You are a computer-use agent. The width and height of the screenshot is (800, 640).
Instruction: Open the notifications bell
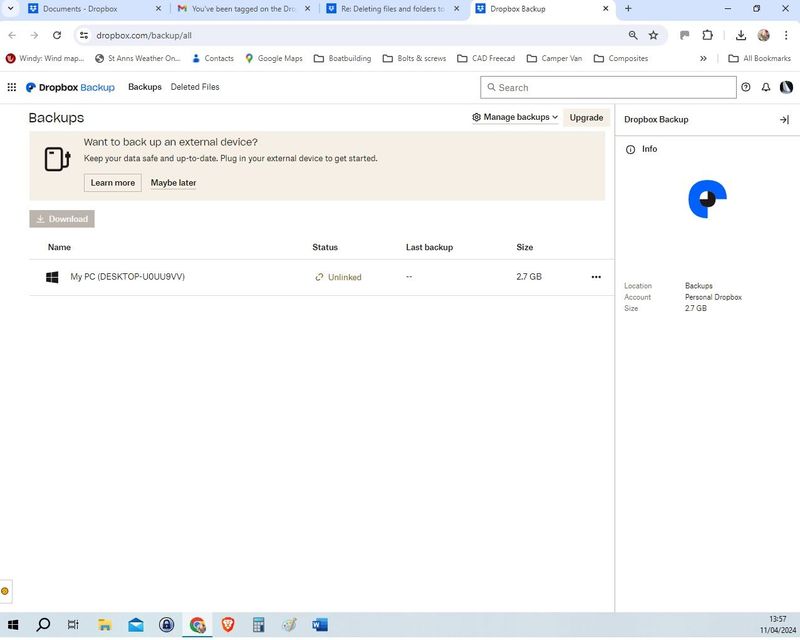pos(766,87)
